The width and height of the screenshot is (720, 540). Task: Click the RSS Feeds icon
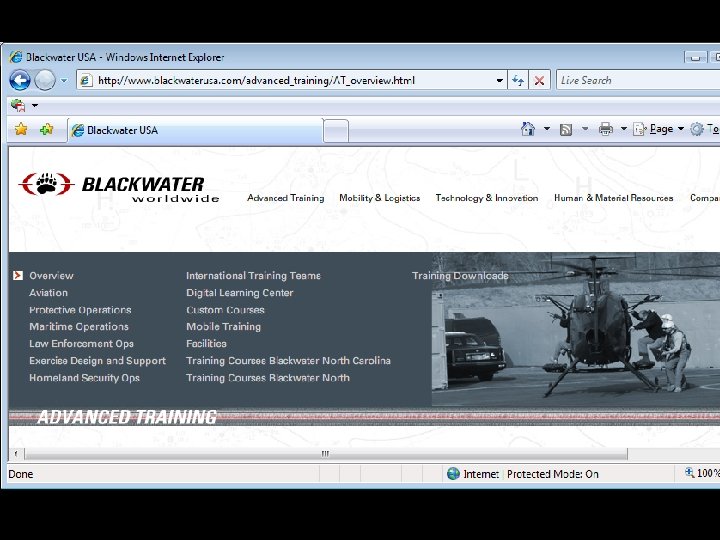coord(566,129)
